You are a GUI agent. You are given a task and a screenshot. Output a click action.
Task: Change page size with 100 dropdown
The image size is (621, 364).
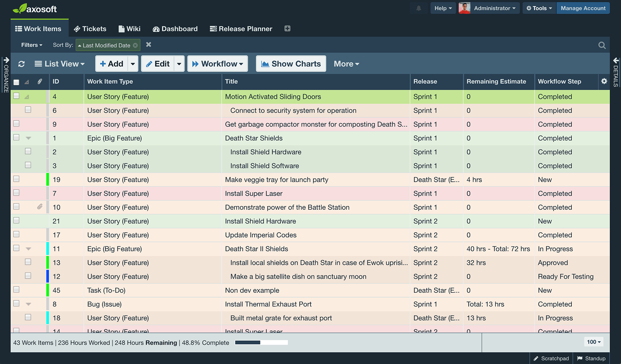pos(594,342)
